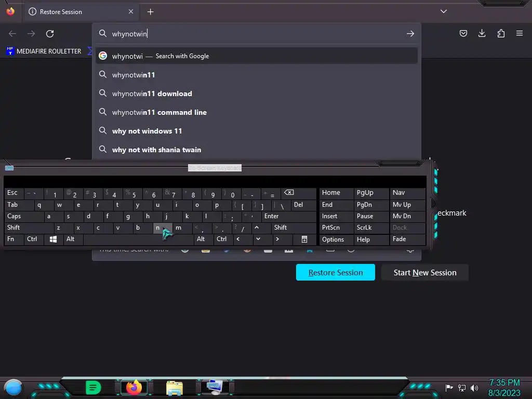Toggle the Fade key on the keyboard
Screen dimensions: 532x399
407,239
